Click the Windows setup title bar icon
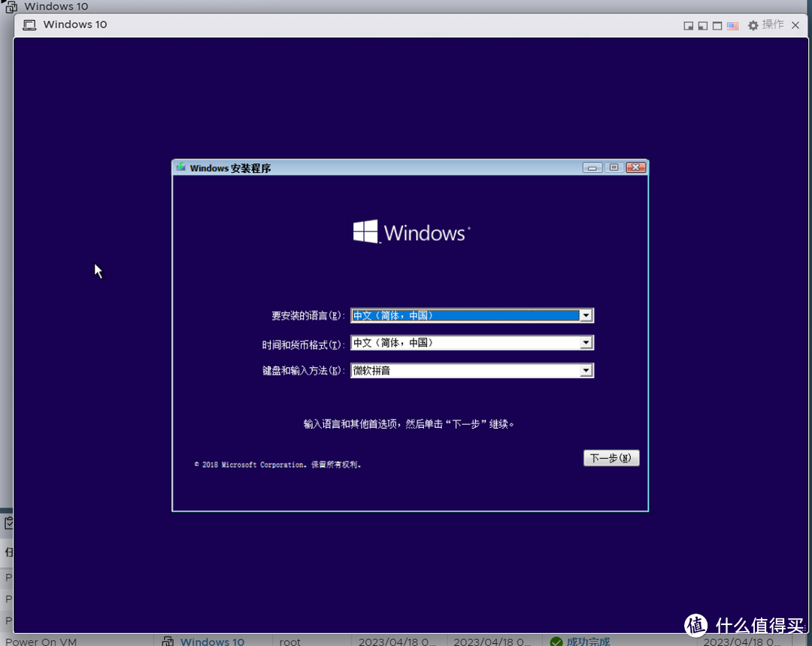The width and height of the screenshot is (812, 646). [180, 167]
